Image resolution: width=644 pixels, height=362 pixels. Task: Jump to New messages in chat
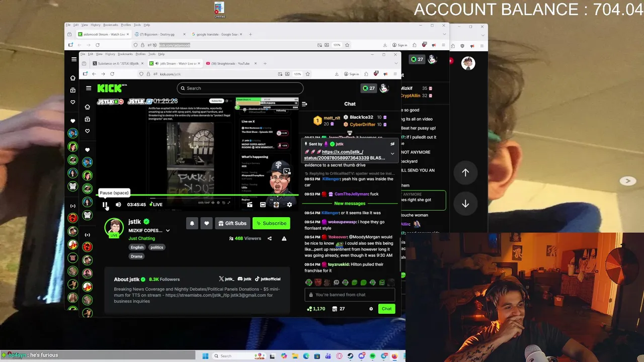coord(350,204)
